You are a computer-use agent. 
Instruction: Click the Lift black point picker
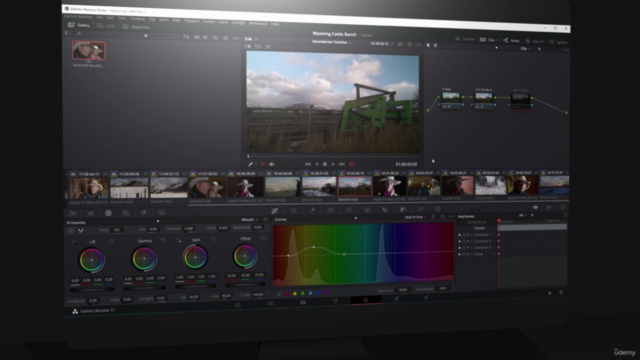[74, 242]
